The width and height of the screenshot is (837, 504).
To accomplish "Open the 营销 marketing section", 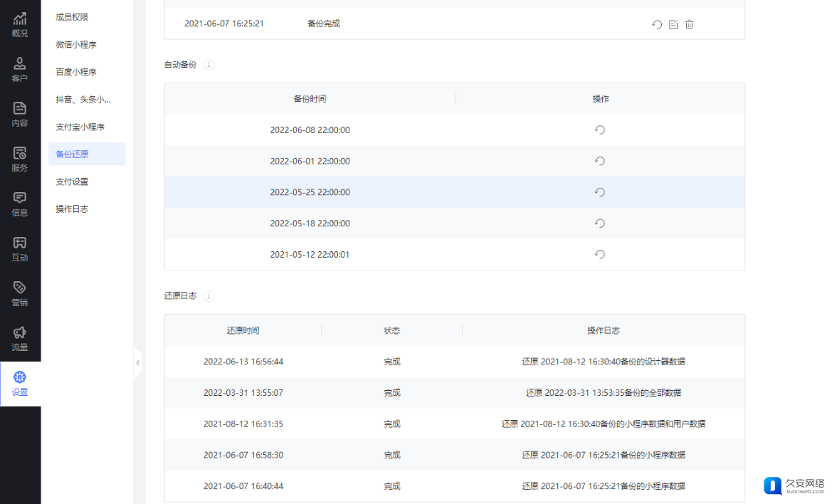I will click(x=20, y=294).
